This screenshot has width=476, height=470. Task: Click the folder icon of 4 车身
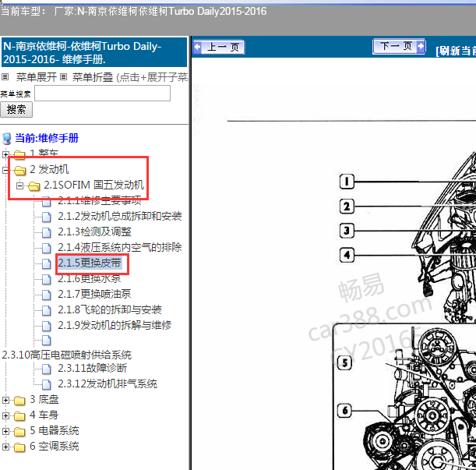coord(19,416)
